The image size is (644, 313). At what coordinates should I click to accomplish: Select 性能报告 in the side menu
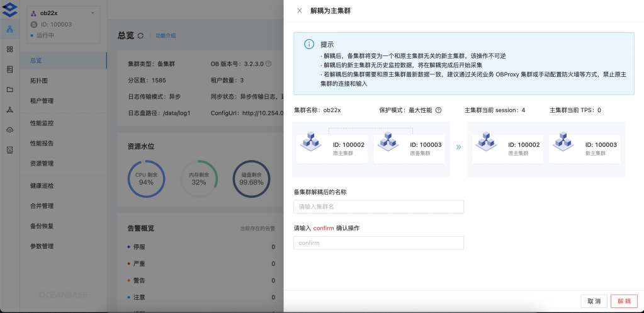pos(63,144)
